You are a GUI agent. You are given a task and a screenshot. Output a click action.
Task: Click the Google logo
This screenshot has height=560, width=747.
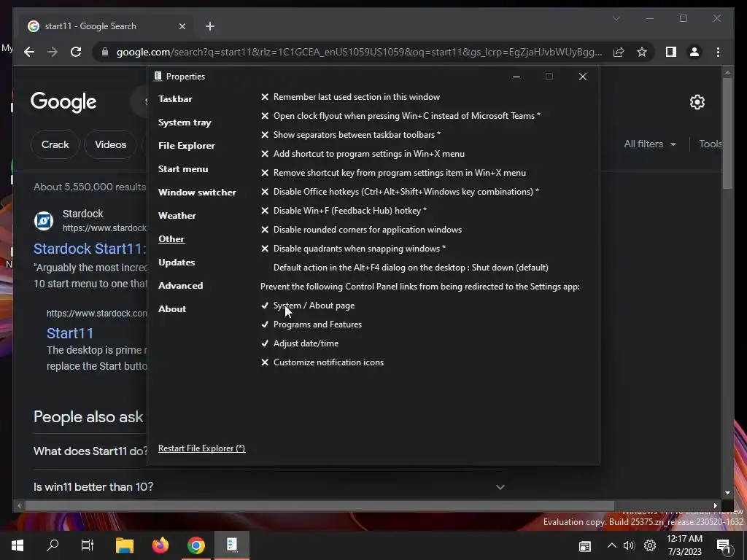[x=63, y=102]
